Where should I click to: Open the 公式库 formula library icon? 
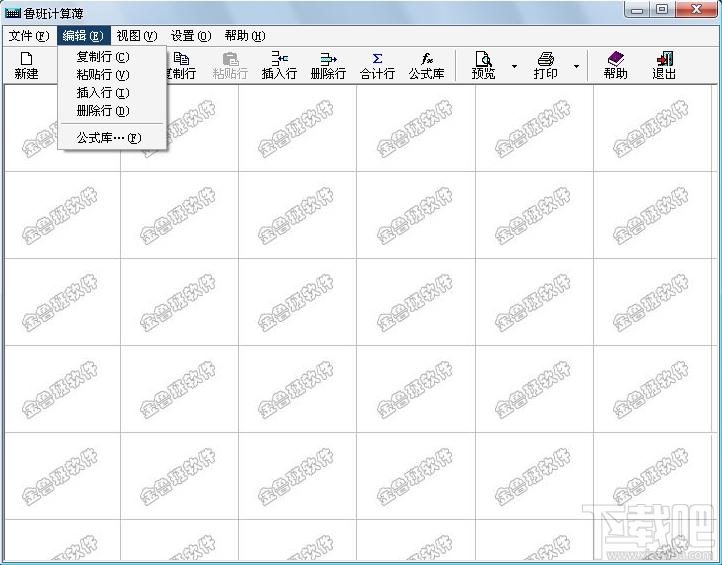[426, 58]
